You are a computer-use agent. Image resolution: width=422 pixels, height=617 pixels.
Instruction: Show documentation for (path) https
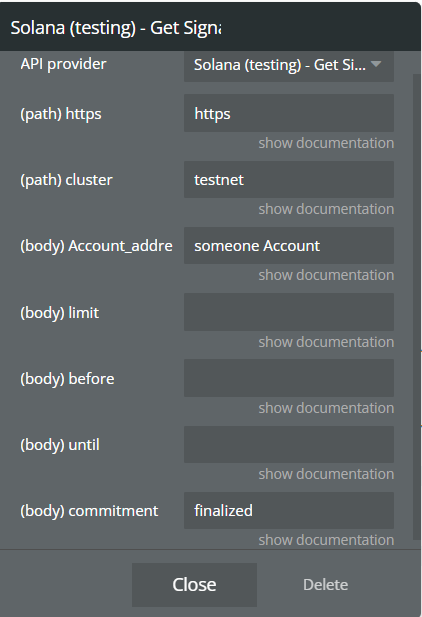[x=326, y=143]
